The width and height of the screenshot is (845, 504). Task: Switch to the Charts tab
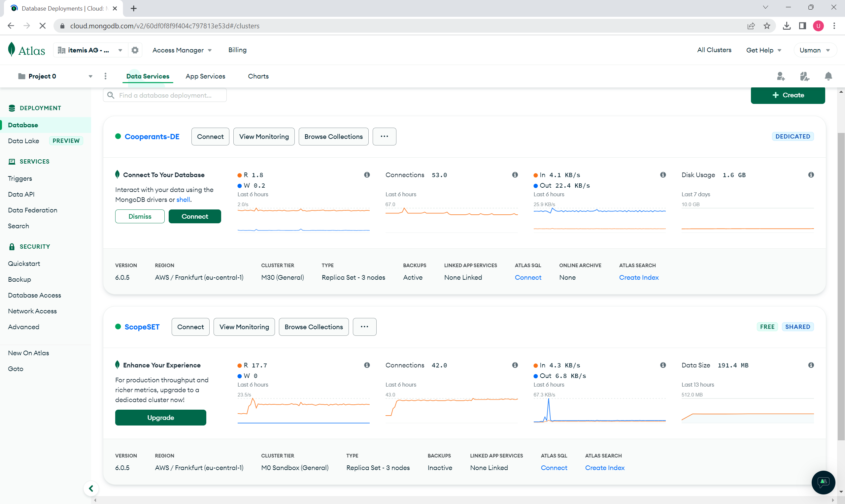click(x=258, y=76)
